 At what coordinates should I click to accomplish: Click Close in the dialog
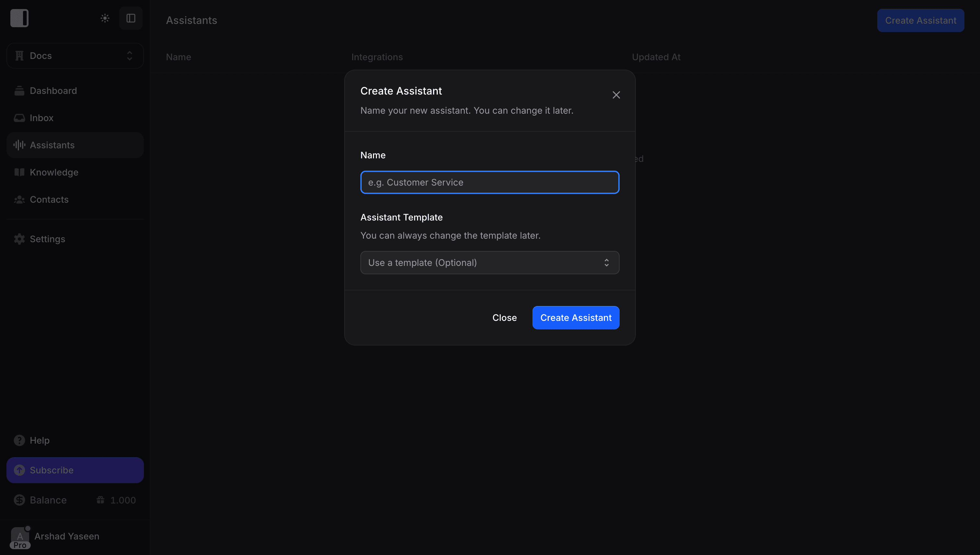point(505,318)
